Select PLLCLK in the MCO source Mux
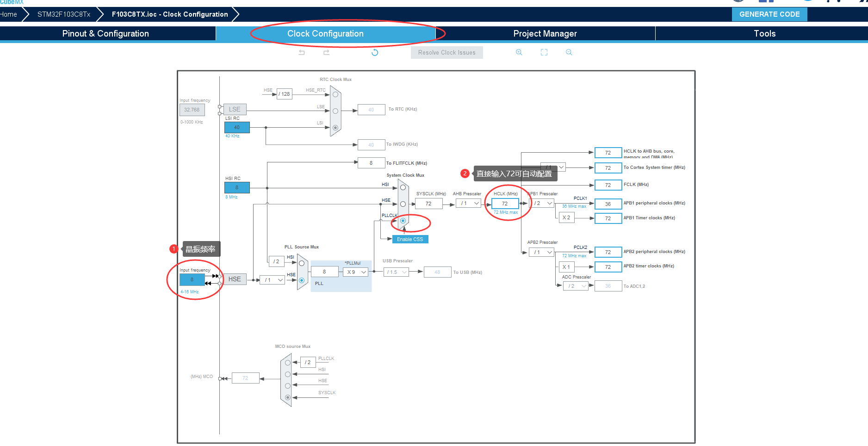868x446 pixels. (x=288, y=363)
